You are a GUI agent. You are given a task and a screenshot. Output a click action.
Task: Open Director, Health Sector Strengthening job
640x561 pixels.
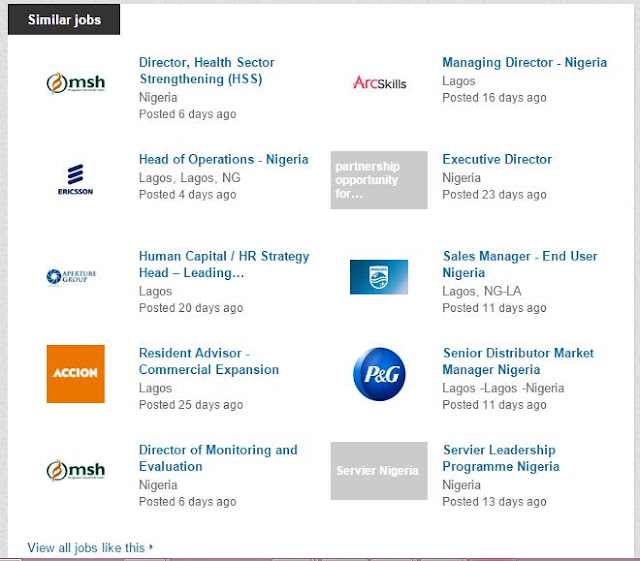click(207, 71)
